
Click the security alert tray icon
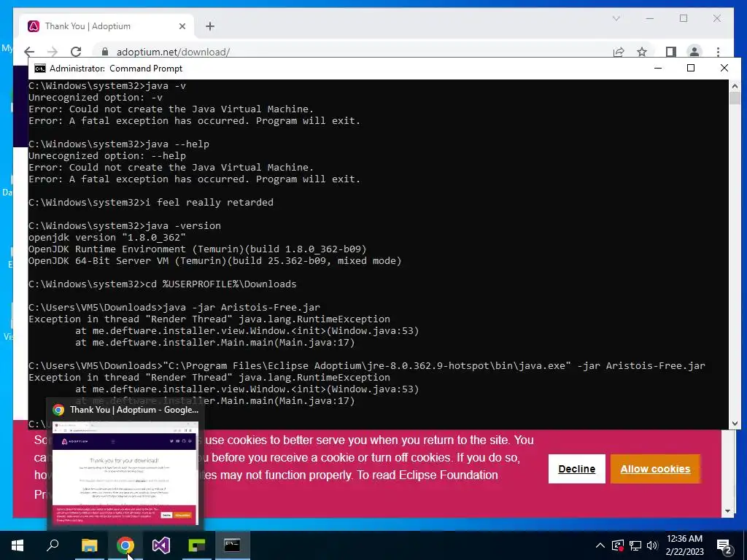[x=618, y=545]
